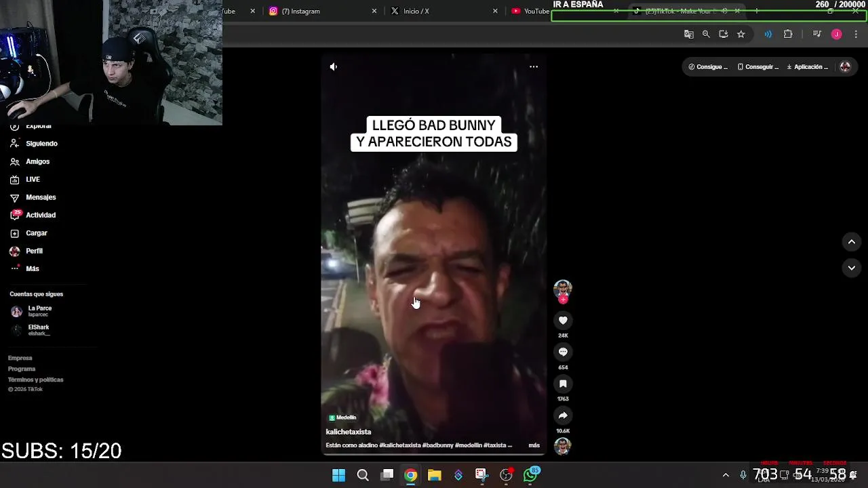Open LIVE section in sidebar

[x=25, y=180]
